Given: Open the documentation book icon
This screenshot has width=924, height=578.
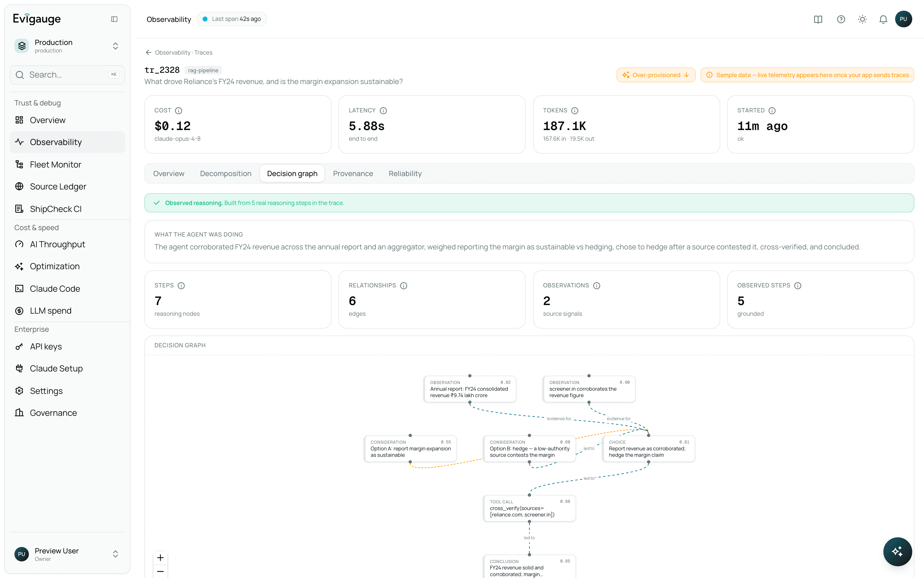Looking at the screenshot, I should pos(818,19).
